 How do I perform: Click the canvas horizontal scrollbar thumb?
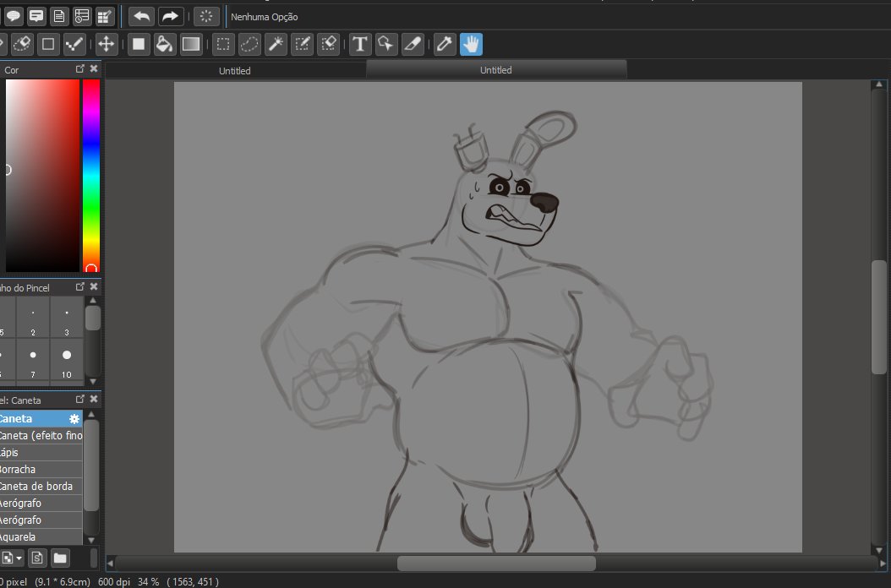[x=496, y=563]
